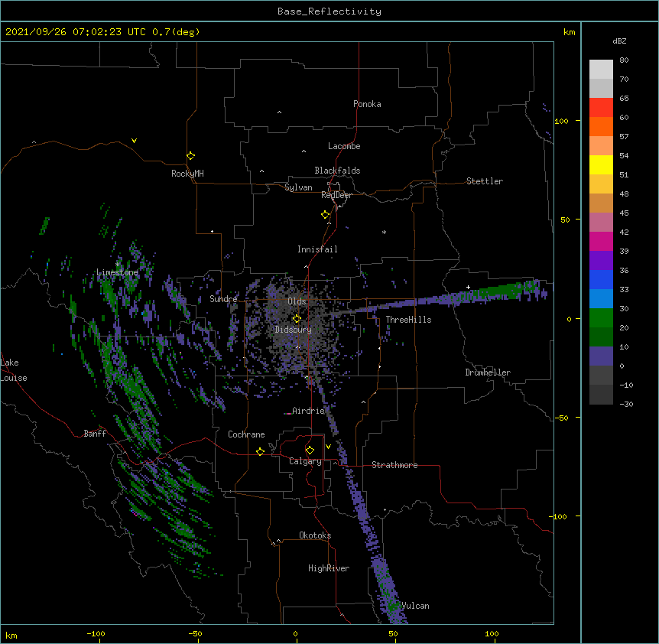Viewport: 659px width, 644px height.
Task: Click the Stettler label
Action: (485, 181)
